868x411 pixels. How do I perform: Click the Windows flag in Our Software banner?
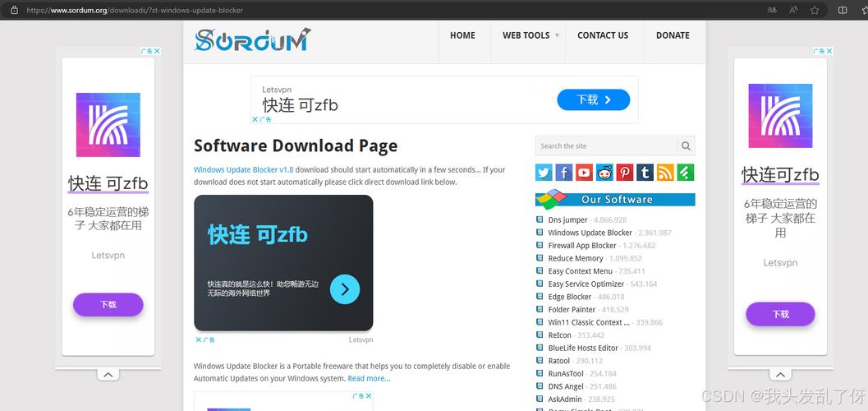(551, 200)
